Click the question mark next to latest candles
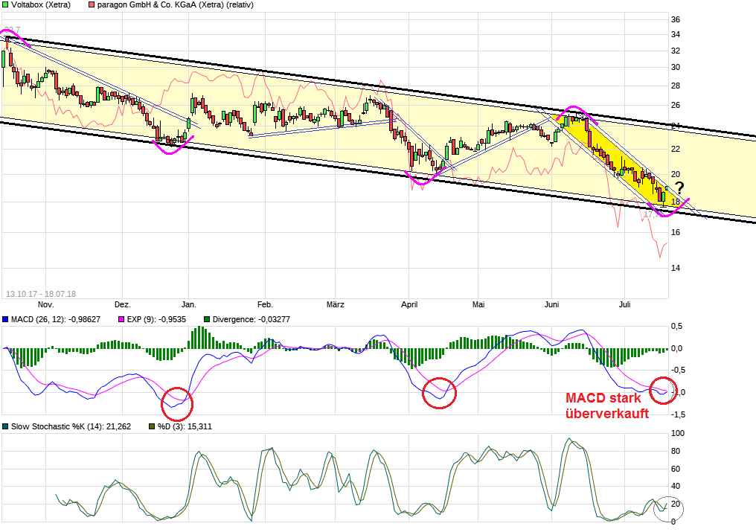The width and height of the screenshot is (756, 532). click(679, 188)
